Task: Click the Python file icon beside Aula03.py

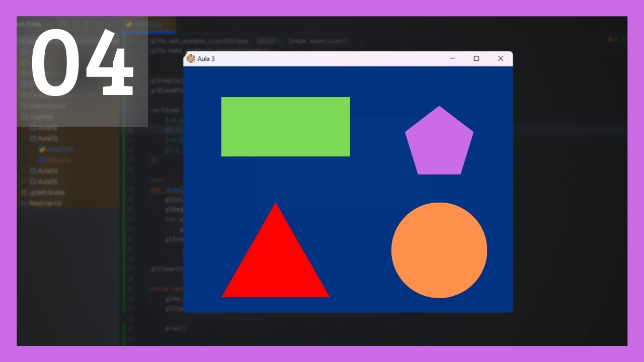Action: click(x=42, y=149)
